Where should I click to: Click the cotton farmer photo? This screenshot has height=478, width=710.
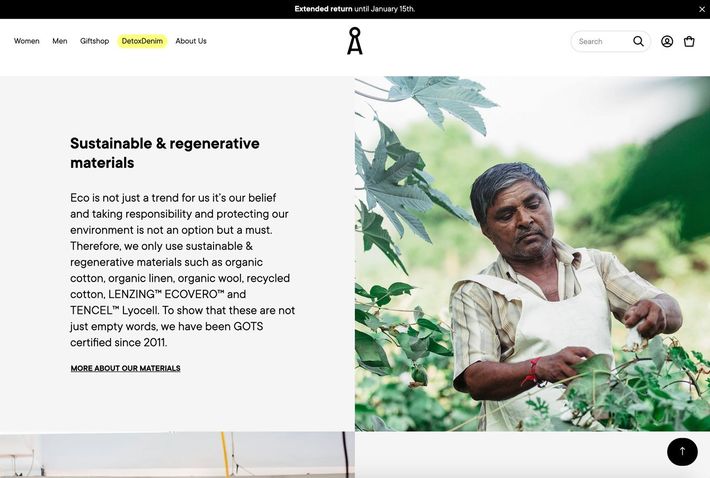pos(532,253)
